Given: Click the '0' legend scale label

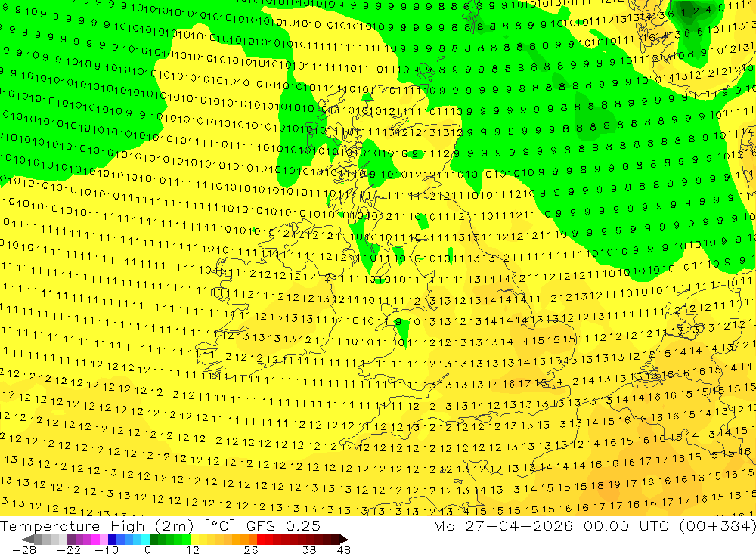Looking at the screenshot, I should 148,549.
